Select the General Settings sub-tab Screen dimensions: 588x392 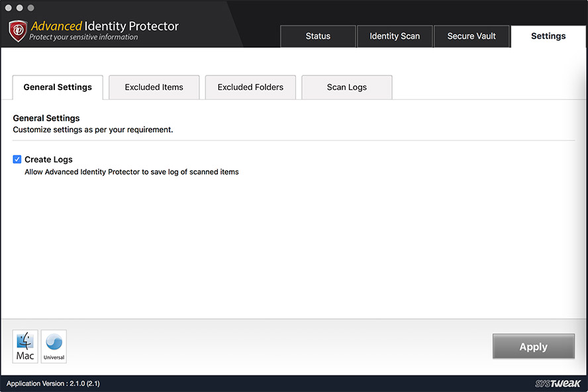click(x=58, y=87)
